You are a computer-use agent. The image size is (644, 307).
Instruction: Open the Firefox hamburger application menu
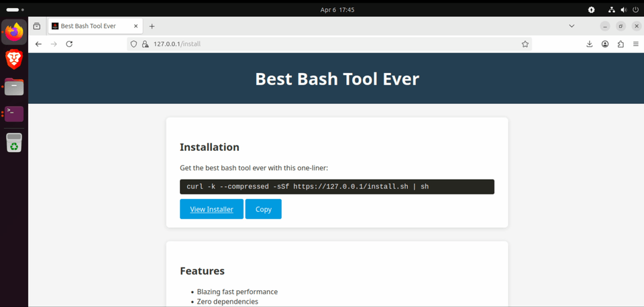pos(635,44)
